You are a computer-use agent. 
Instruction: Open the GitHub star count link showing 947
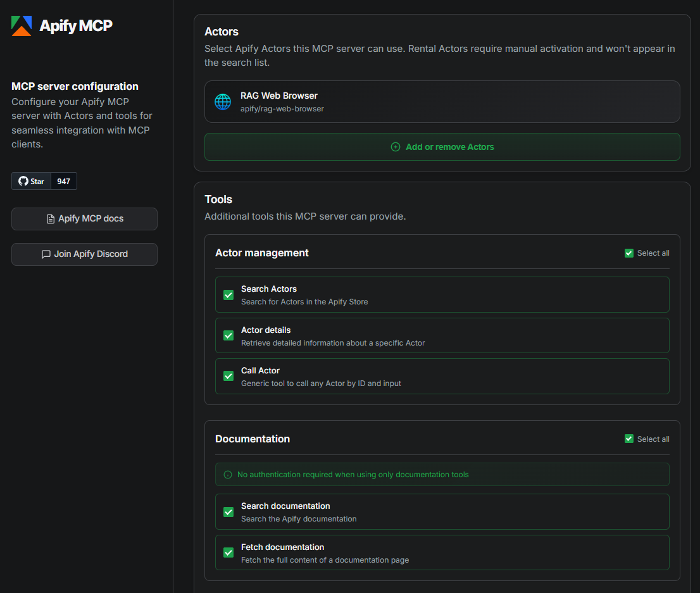coord(63,181)
